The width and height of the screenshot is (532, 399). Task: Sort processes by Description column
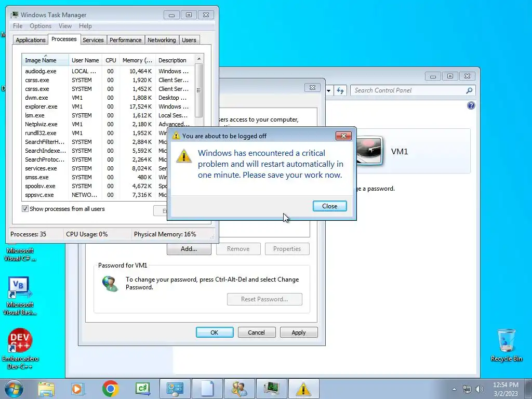[175, 60]
